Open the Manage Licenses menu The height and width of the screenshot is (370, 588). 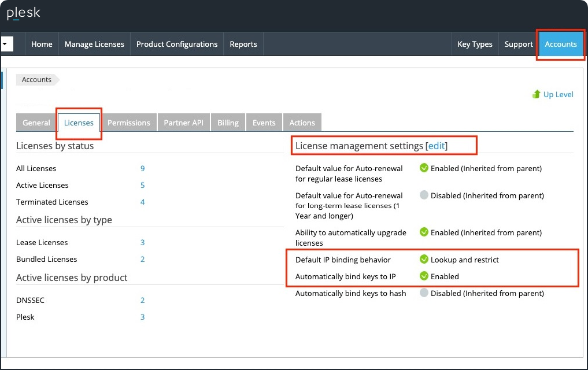coord(94,44)
